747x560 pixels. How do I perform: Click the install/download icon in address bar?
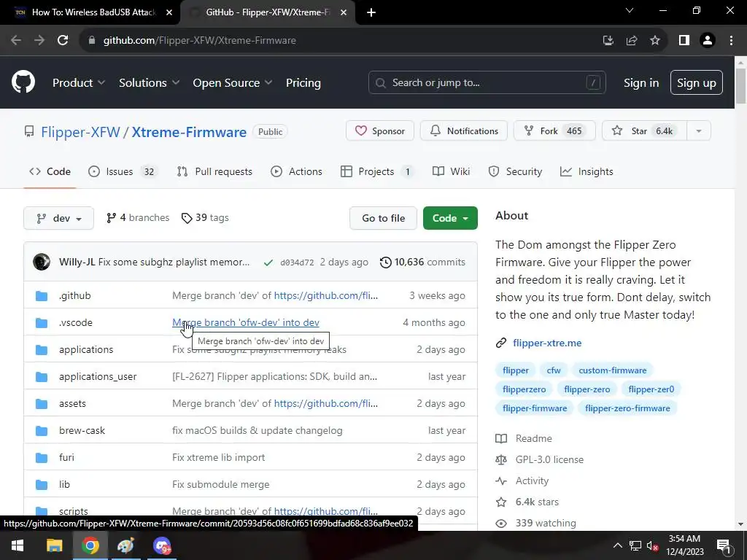[x=608, y=41]
